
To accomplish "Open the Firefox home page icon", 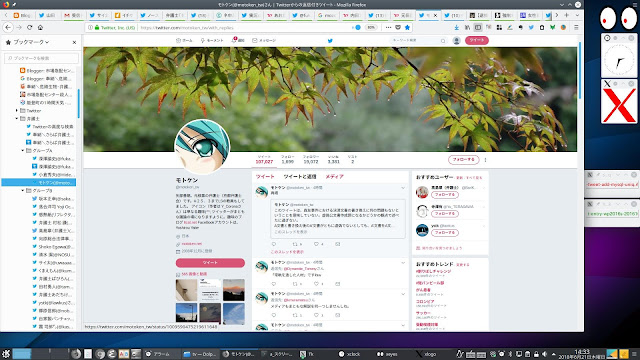I will click(40, 27).
